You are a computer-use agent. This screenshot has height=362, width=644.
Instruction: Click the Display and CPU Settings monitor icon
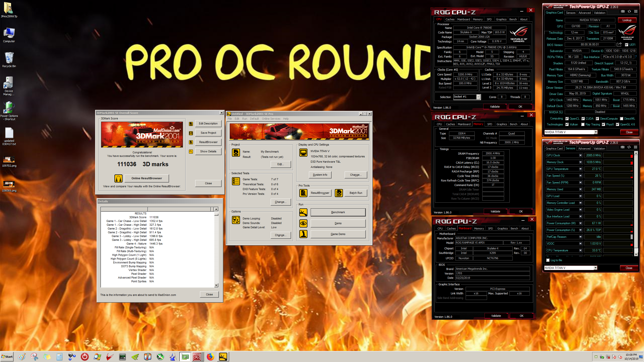303,152
